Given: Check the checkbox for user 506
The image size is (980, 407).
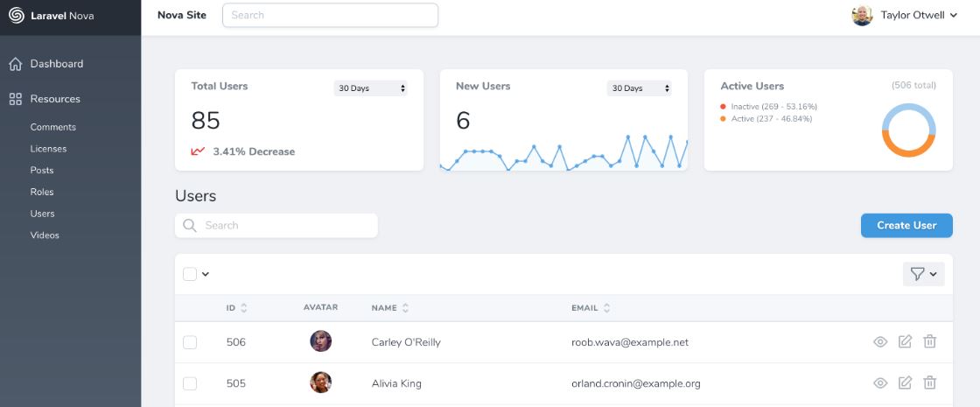Looking at the screenshot, I should pyautogui.click(x=190, y=342).
